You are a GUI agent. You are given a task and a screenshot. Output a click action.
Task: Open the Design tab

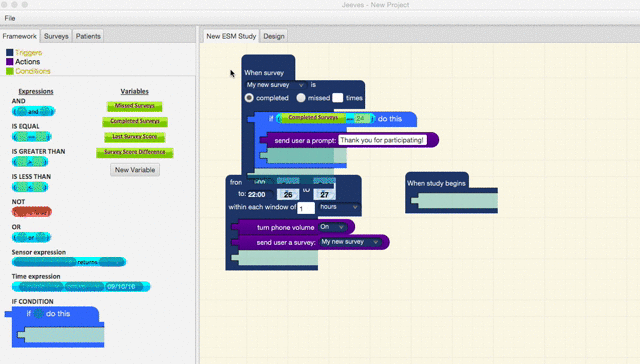pos(273,36)
